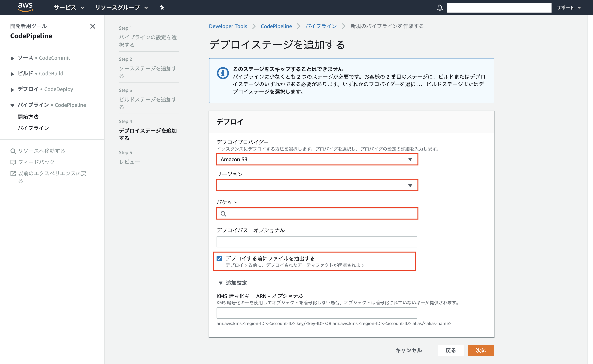The height and width of the screenshot is (364, 593).
Task: Collapse the パイプライン CodePipeline section
Action: pos(12,105)
